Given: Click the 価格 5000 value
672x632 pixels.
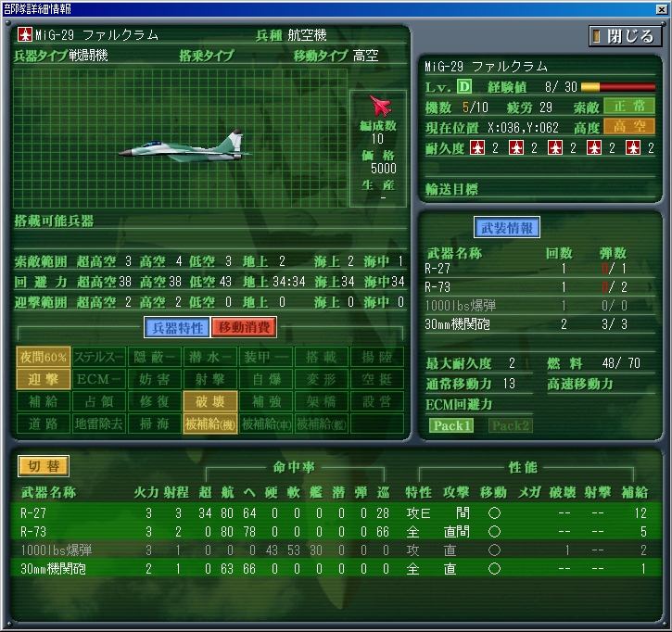Looking at the screenshot, I should coord(384,169).
